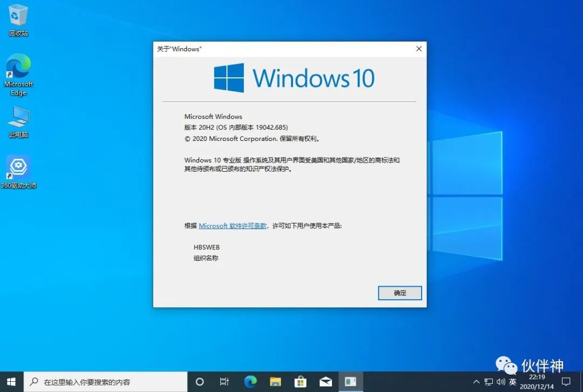Click the 组织名称 text line
The width and height of the screenshot is (583, 392).
coord(206,258)
